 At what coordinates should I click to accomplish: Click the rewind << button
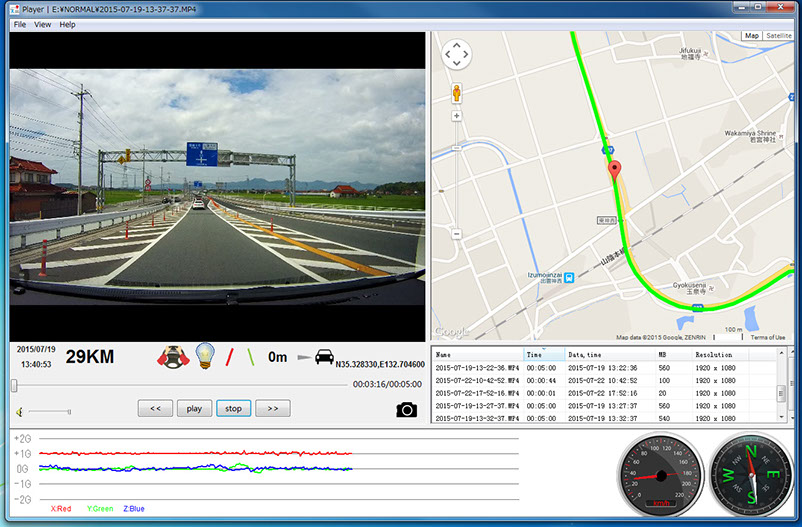(155, 408)
